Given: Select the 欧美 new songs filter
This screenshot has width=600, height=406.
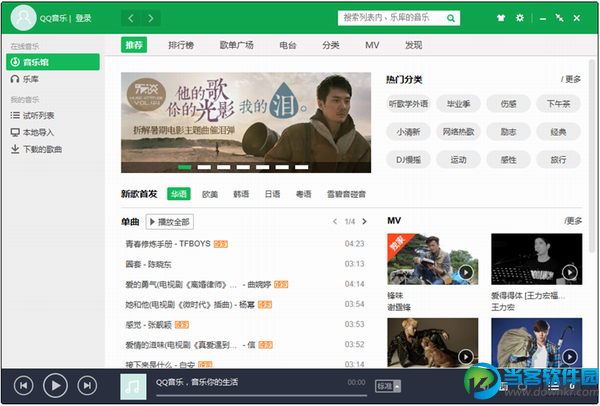Looking at the screenshot, I should point(210,194).
